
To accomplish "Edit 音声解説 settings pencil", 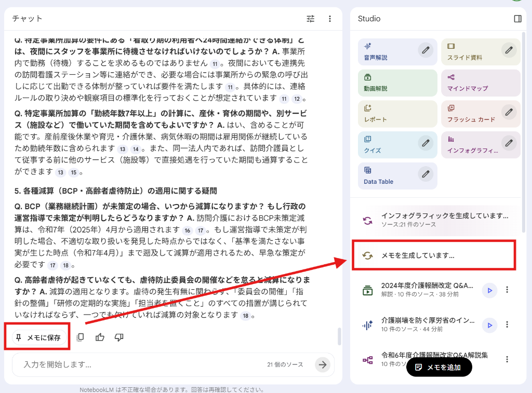I will point(426,50).
